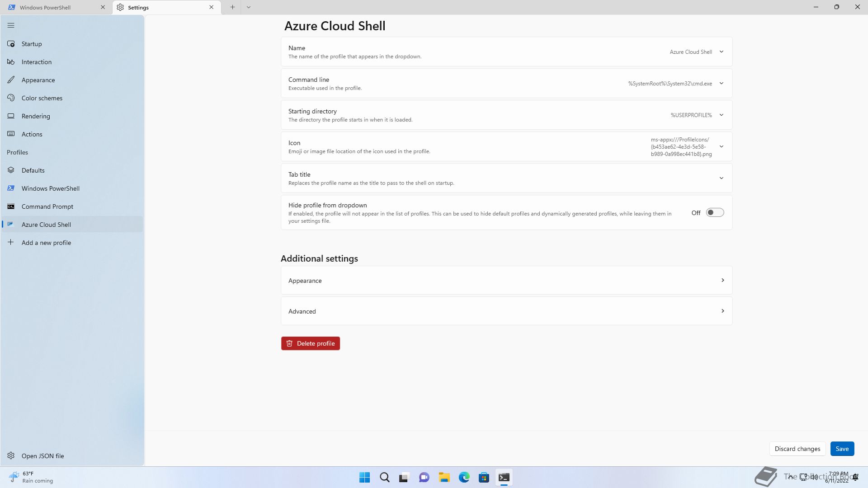Save the settings changes
This screenshot has height=488, width=868.
(842, 449)
